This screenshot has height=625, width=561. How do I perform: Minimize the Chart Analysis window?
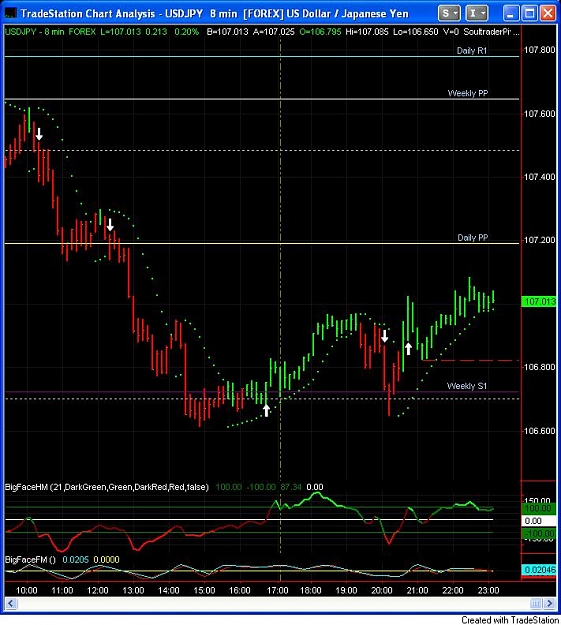pos(510,14)
